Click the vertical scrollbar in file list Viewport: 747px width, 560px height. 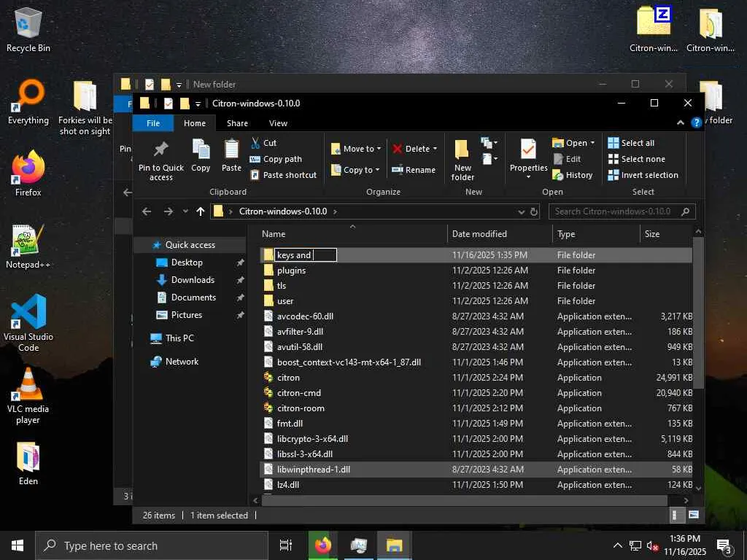[x=698, y=314]
